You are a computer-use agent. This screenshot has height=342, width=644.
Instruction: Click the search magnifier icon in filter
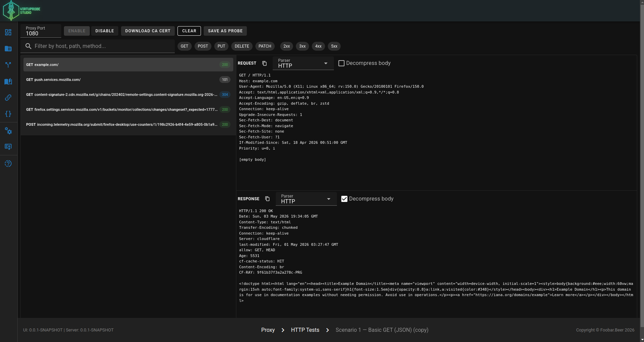[x=29, y=46]
